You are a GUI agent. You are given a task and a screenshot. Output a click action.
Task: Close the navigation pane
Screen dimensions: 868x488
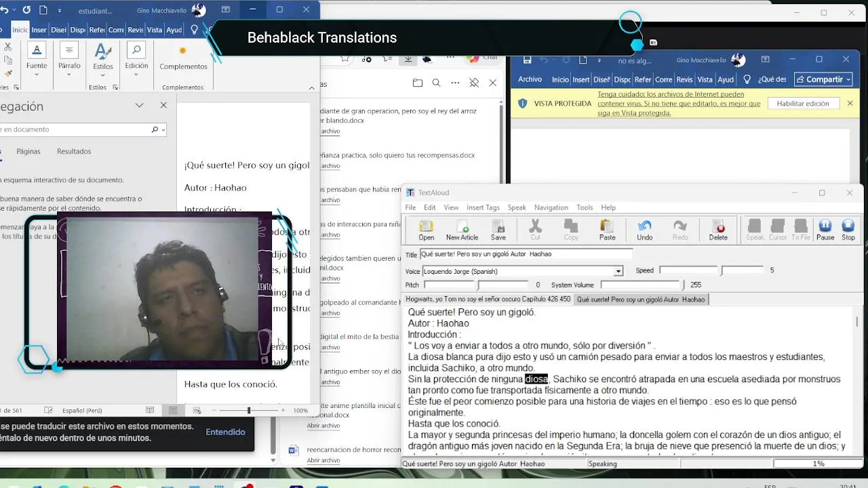coord(163,105)
